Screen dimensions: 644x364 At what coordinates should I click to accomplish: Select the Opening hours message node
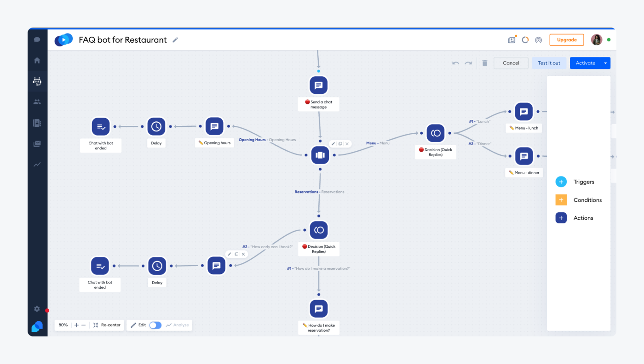point(214,126)
